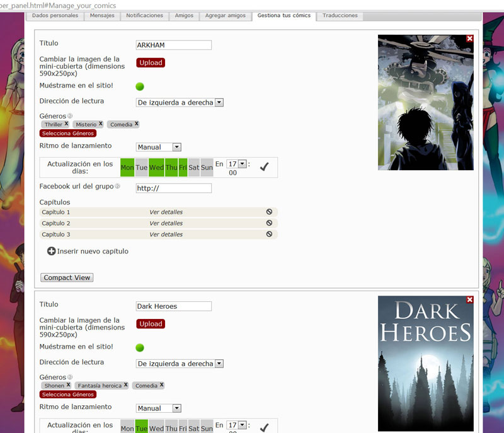Switch to the Traducciones tab
This screenshot has width=504, height=433.
pos(340,15)
